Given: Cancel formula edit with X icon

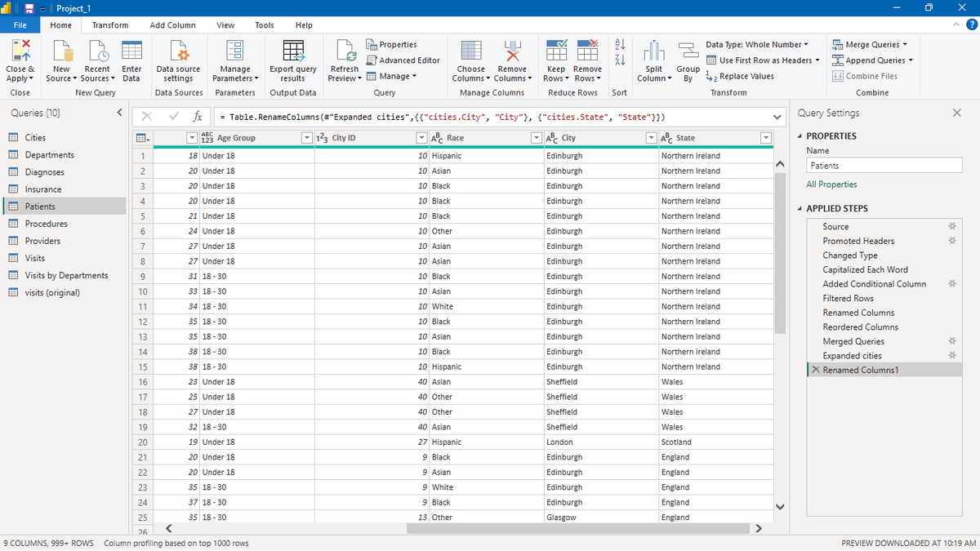Looking at the screenshot, I should 147,117.
